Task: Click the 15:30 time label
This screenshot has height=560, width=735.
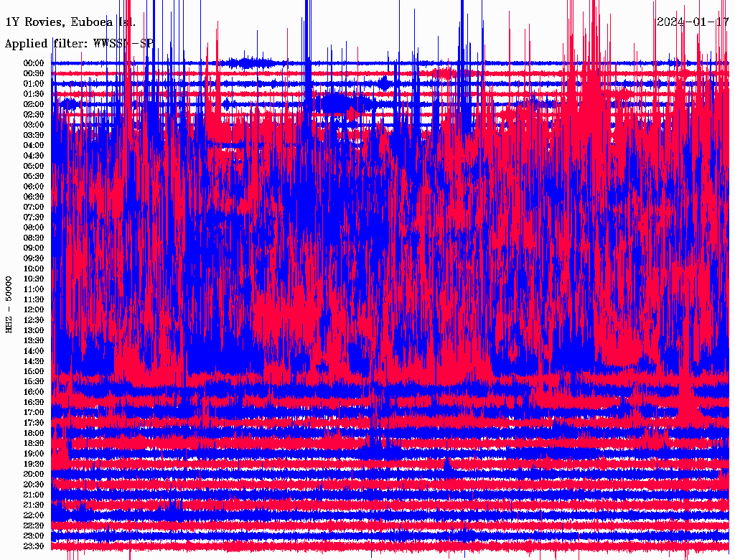Action: coord(34,382)
